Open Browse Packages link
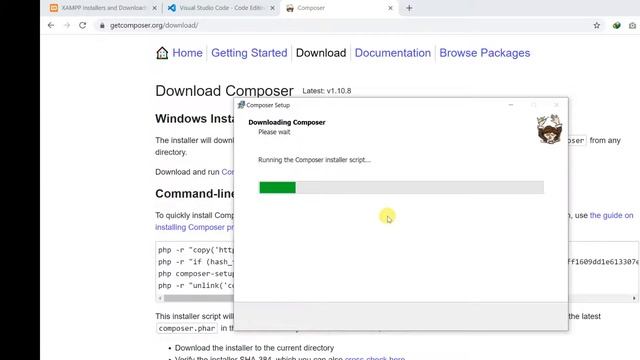 [x=484, y=53]
